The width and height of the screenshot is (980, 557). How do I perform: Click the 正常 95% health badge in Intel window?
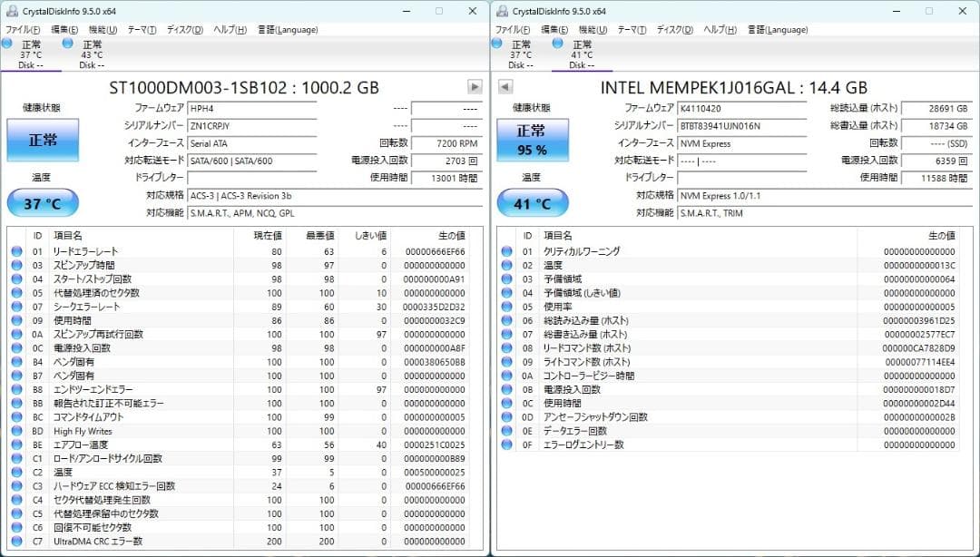tap(533, 141)
